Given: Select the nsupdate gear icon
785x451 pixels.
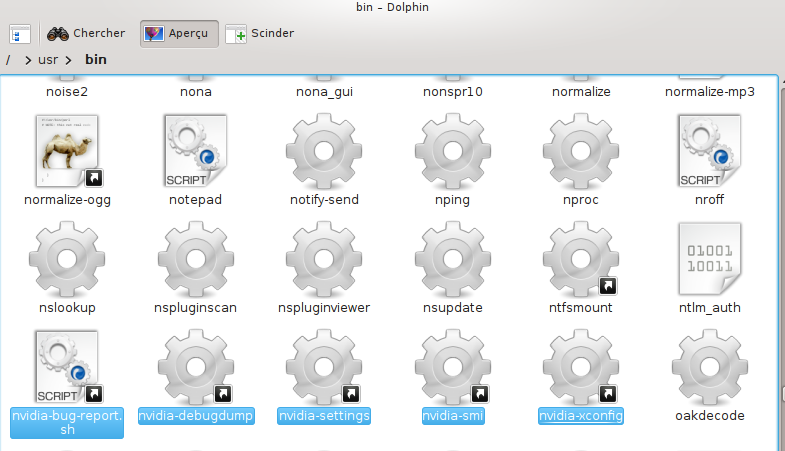Looking at the screenshot, I should [453, 259].
